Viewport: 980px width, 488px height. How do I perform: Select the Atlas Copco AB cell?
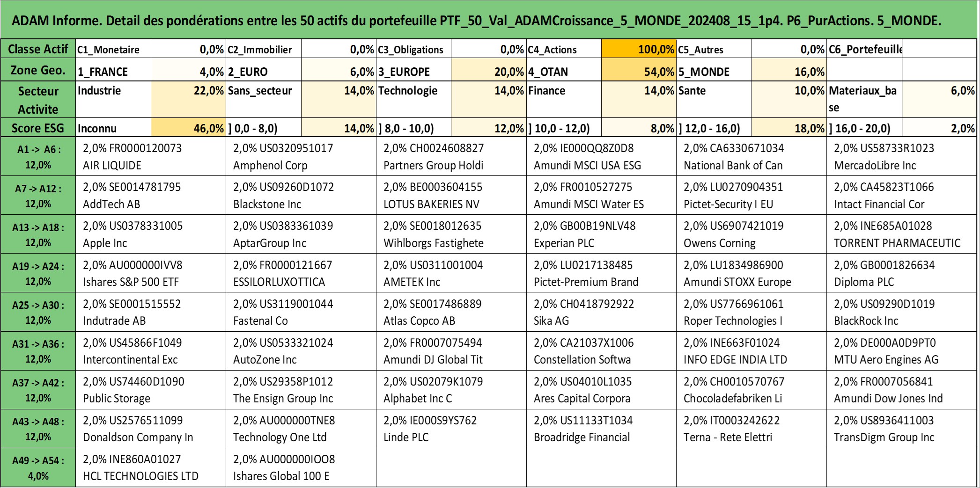pyautogui.click(x=451, y=312)
